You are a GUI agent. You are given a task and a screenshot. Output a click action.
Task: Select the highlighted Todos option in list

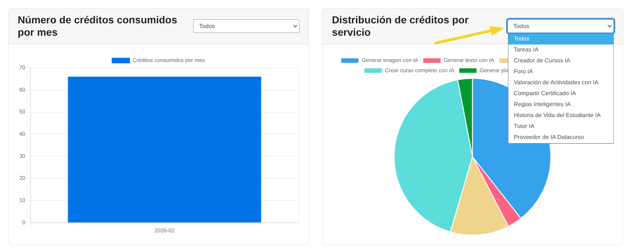pos(561,39)
